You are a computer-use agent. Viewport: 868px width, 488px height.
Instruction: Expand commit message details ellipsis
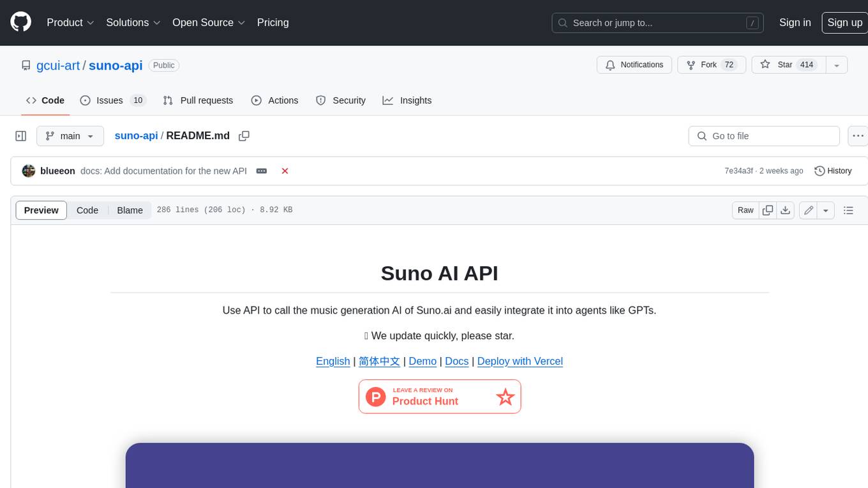262,171
